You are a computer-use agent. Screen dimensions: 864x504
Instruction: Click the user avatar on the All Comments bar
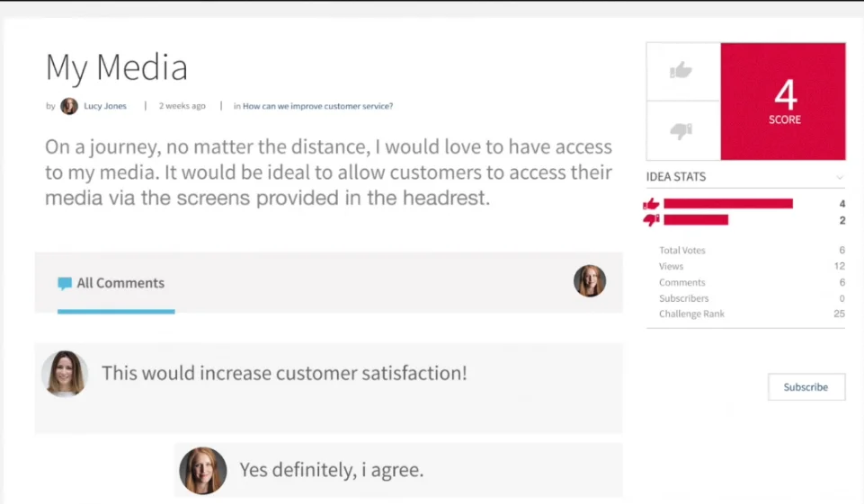590,281
